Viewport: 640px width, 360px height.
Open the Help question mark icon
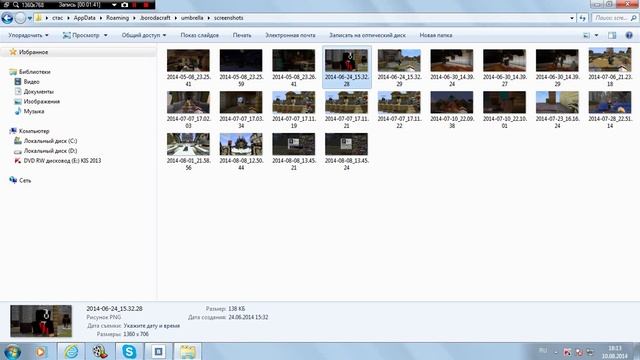[629, 36]
